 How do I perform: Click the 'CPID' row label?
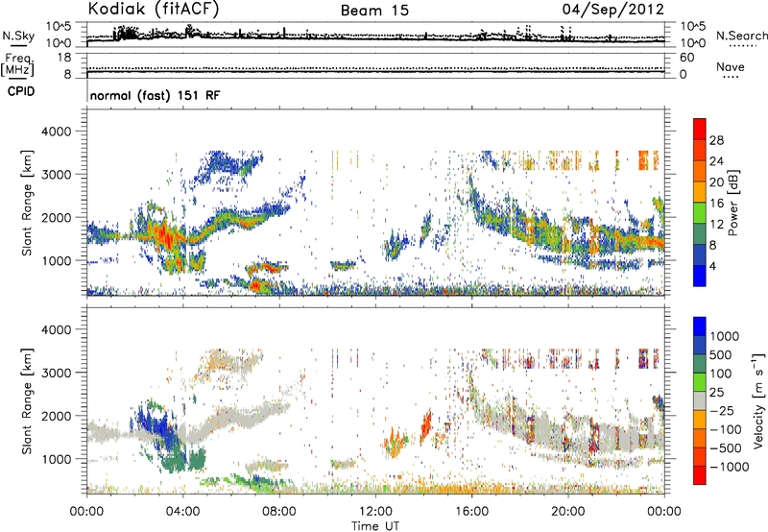[x=21, y=91]
